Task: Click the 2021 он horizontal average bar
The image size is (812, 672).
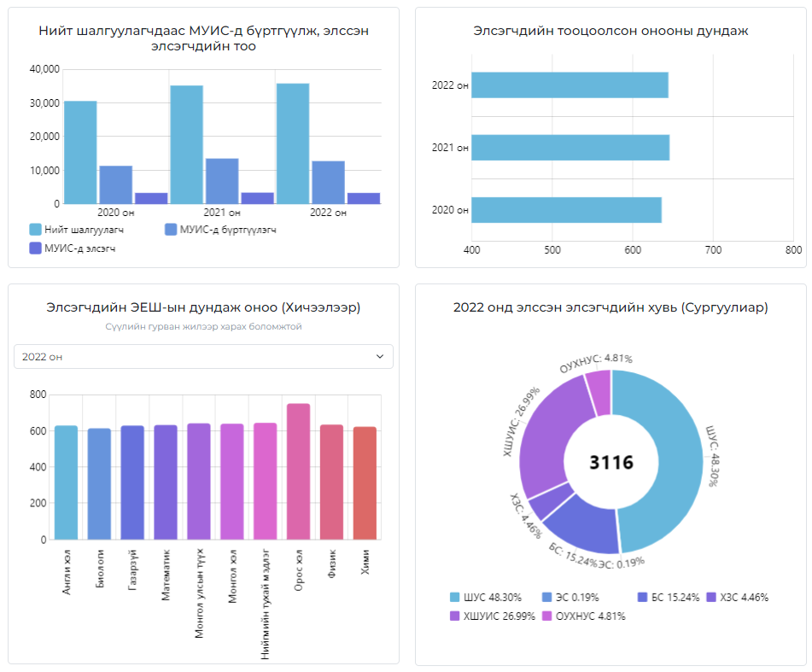Action: (x=570, y=148)
